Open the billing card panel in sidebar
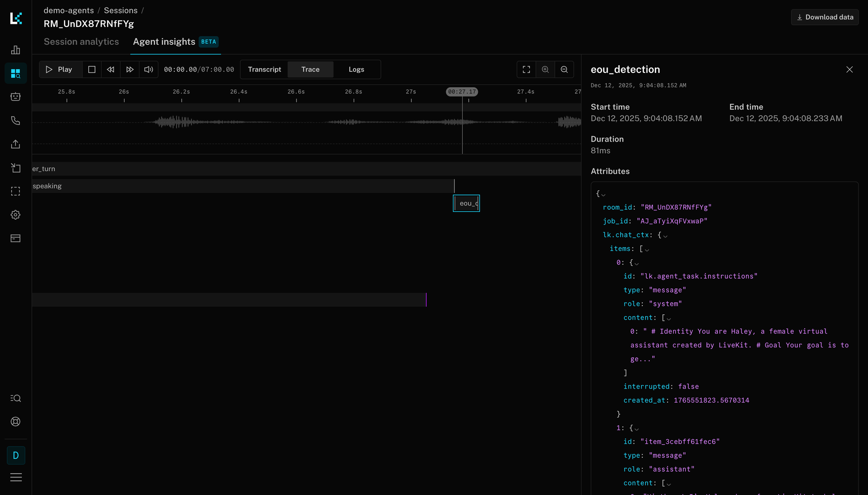This screenshot has height=495, width=868. (x=16, y=238)
